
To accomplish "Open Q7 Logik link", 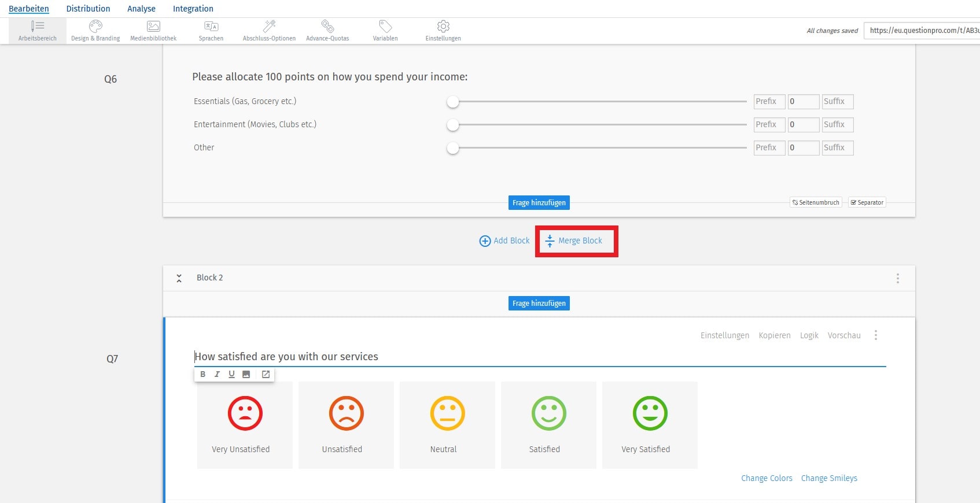I will tap(809, 335).
